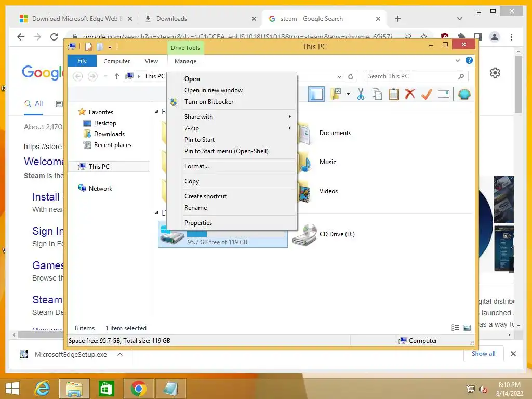Choose Open in new window
532x399 pixels.
click(x=232, y=90)
